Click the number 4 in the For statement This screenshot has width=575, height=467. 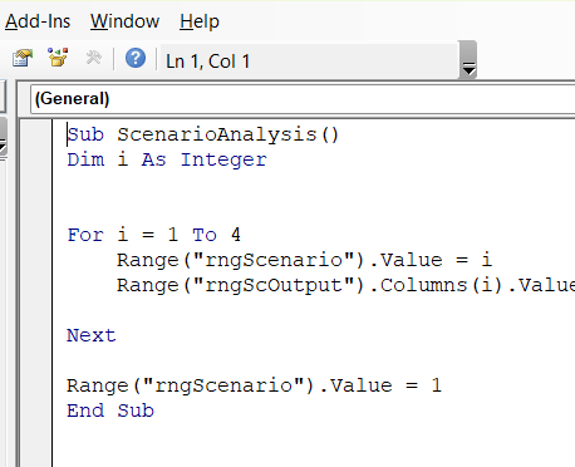[x=236, y=235]
